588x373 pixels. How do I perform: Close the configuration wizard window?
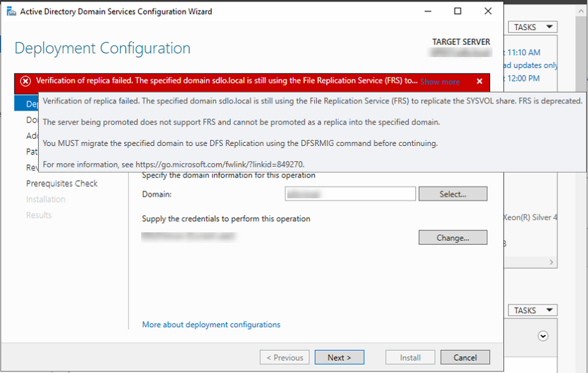(488, 11)
